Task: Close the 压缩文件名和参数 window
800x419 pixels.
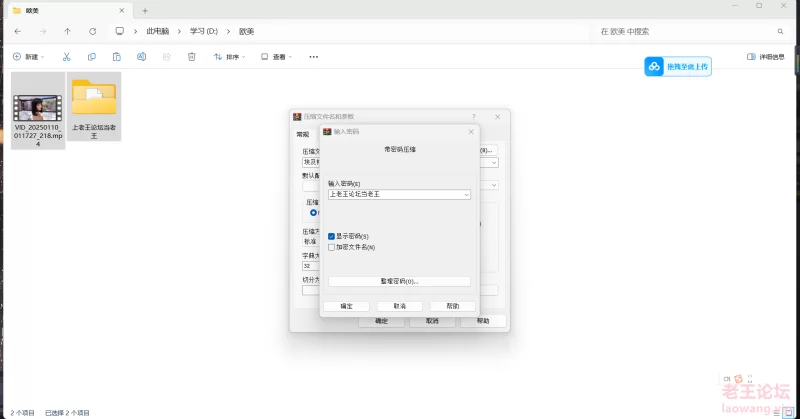Action: [497, 116]
